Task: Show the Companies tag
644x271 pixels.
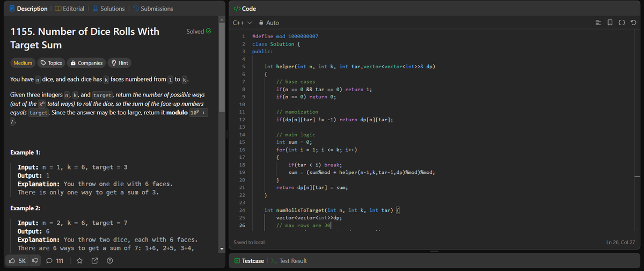Action: pos(86,63)
